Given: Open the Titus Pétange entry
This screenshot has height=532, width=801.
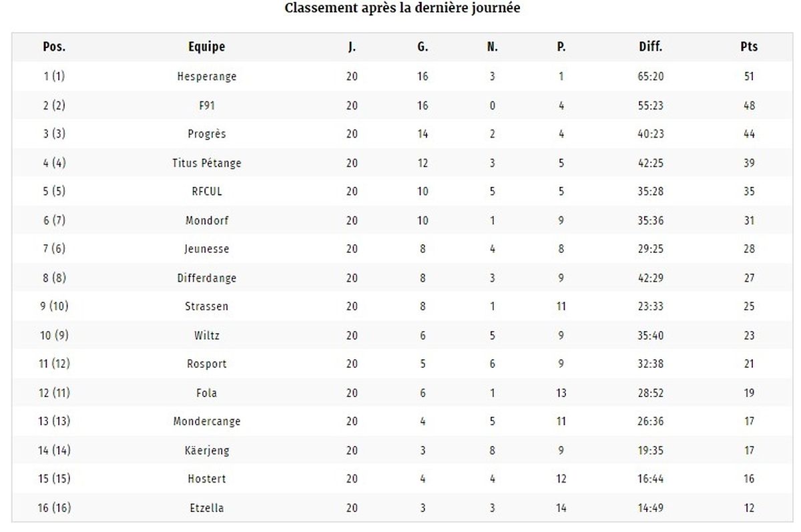Looking at the screenshot, I should point(207,163).
